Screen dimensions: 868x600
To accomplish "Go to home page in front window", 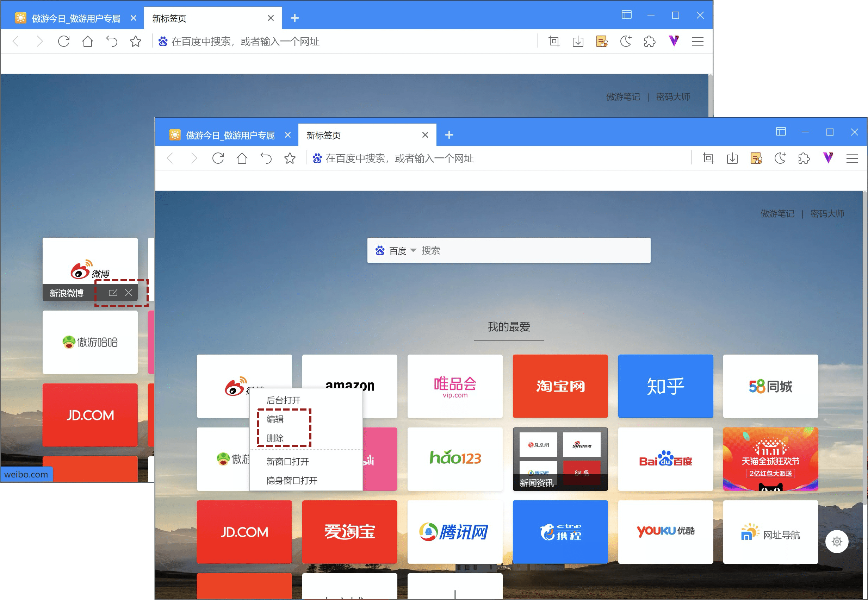I will pos(242,158).
